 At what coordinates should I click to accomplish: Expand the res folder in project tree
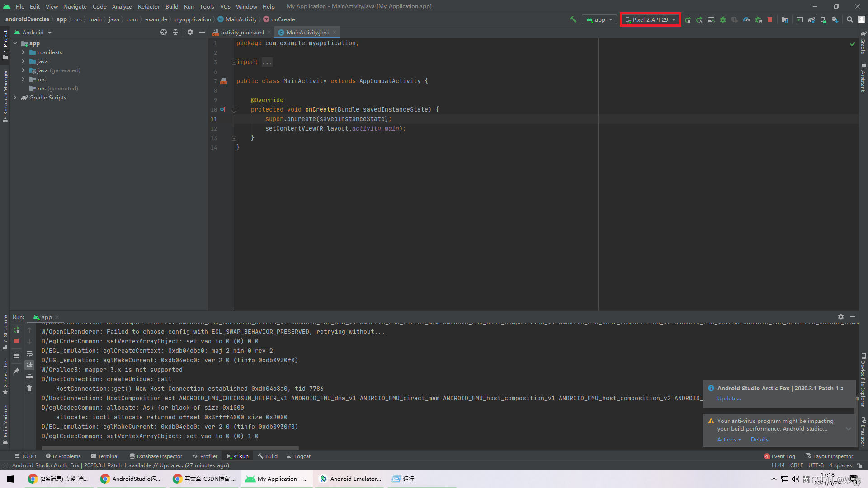(x=23, y=79)
